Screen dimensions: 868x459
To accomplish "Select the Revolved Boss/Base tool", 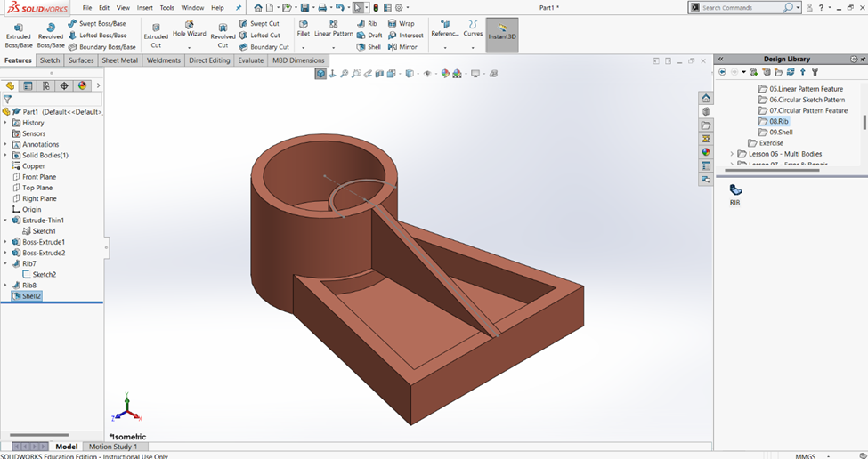I will pyautogui.click(x=51, y=36).
